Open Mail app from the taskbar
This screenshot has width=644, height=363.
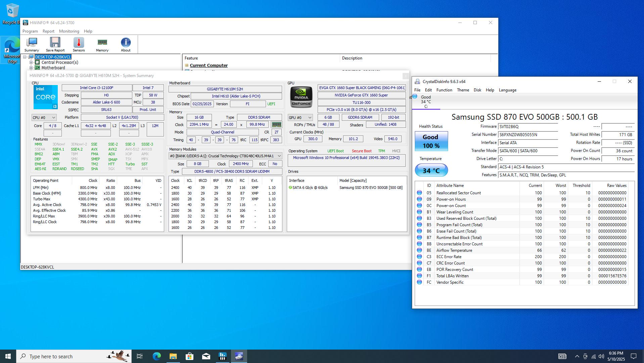[x=206, y=356]
